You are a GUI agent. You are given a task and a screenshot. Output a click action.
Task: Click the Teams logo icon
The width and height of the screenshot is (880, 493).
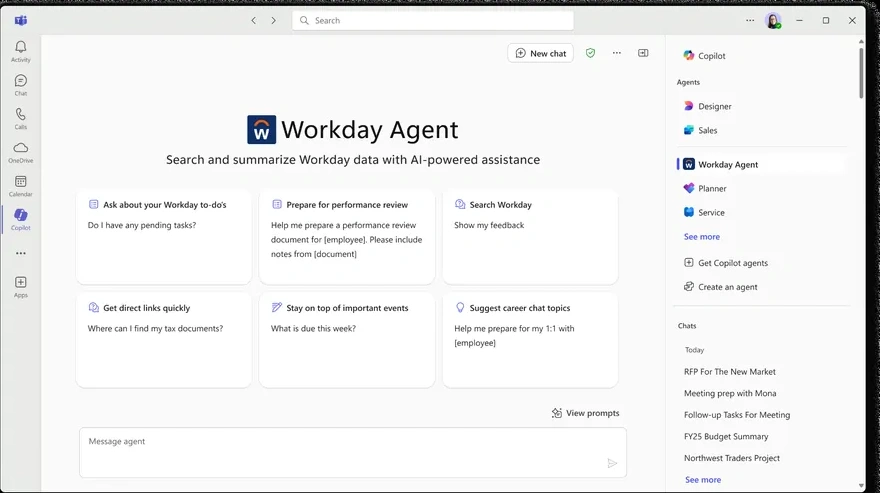tap(21, 21)
